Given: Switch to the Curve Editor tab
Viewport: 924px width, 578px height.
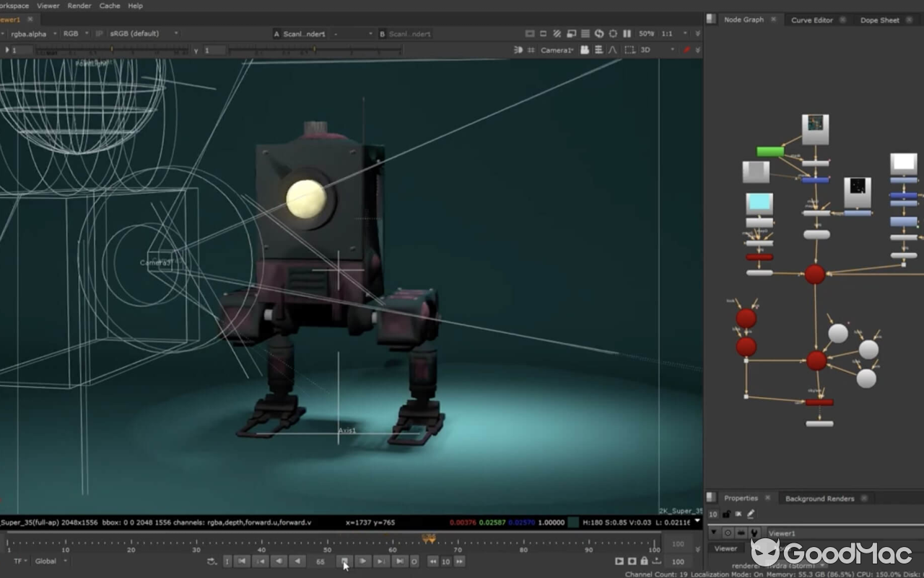Looking at the screenshot, I should (812, 20).
